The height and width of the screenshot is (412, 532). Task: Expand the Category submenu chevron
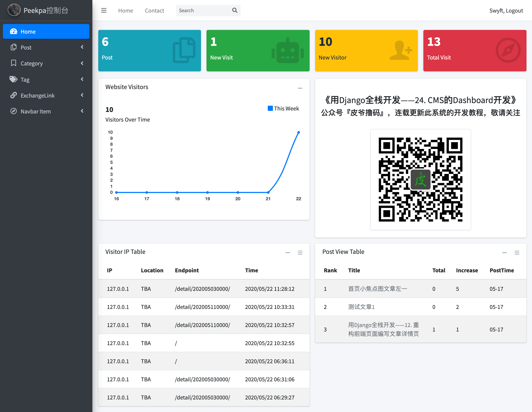click(x=82, y=63)
